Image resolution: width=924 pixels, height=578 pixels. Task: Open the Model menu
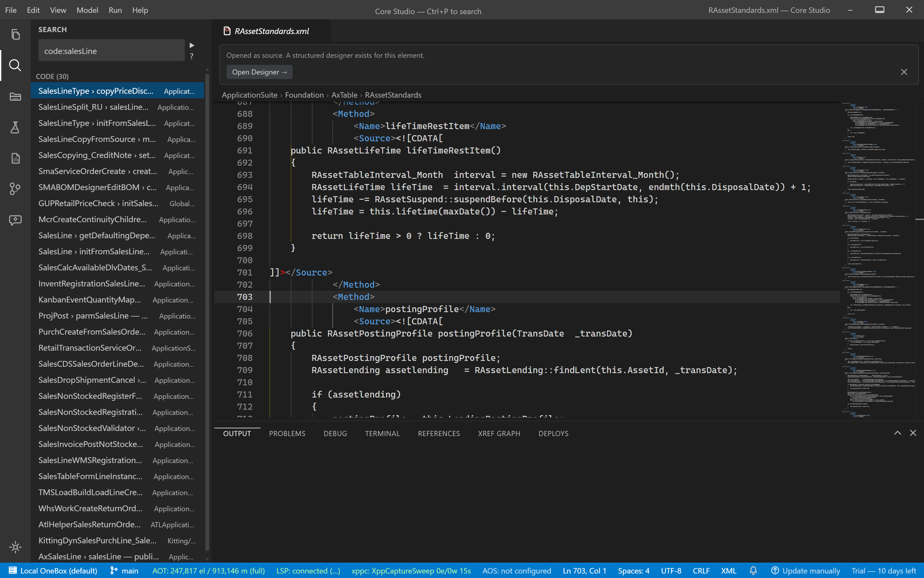tap(87, 10)
